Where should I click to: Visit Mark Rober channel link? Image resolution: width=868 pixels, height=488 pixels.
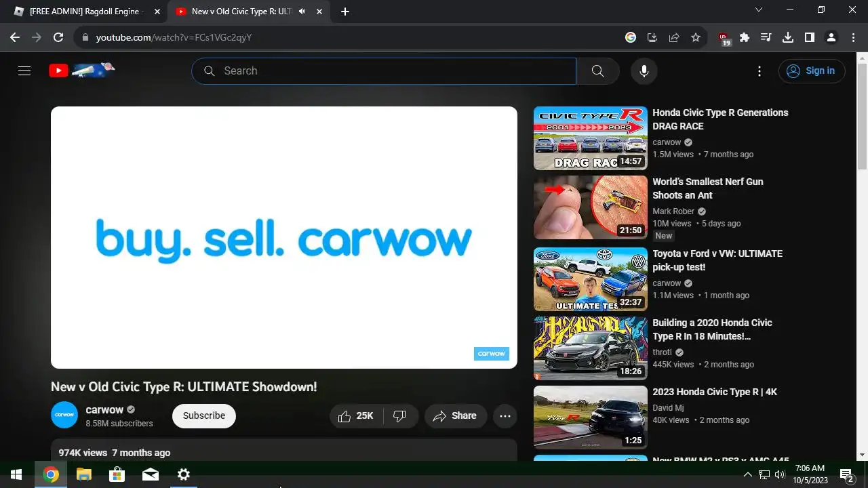(x=673, y=211)
